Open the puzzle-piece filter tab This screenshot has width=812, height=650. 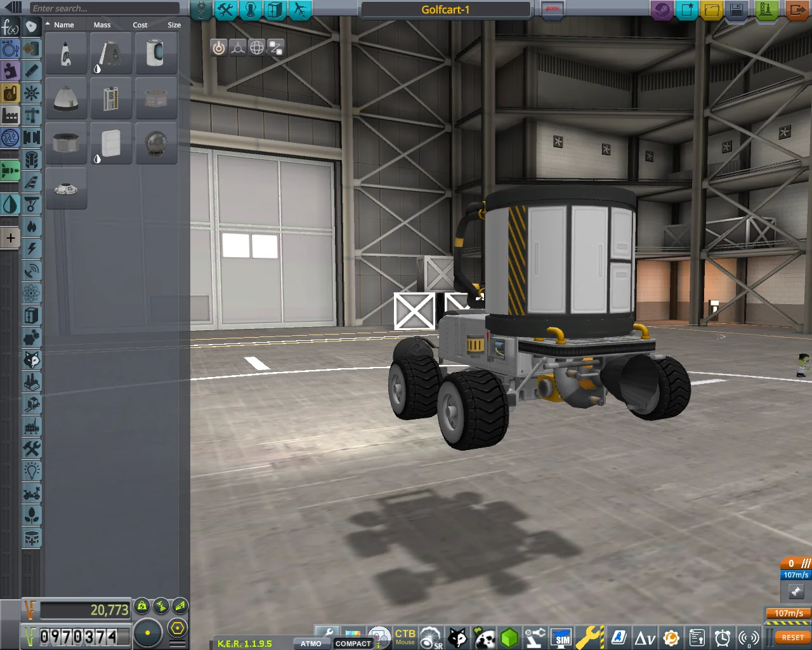(x=10, y=70)
